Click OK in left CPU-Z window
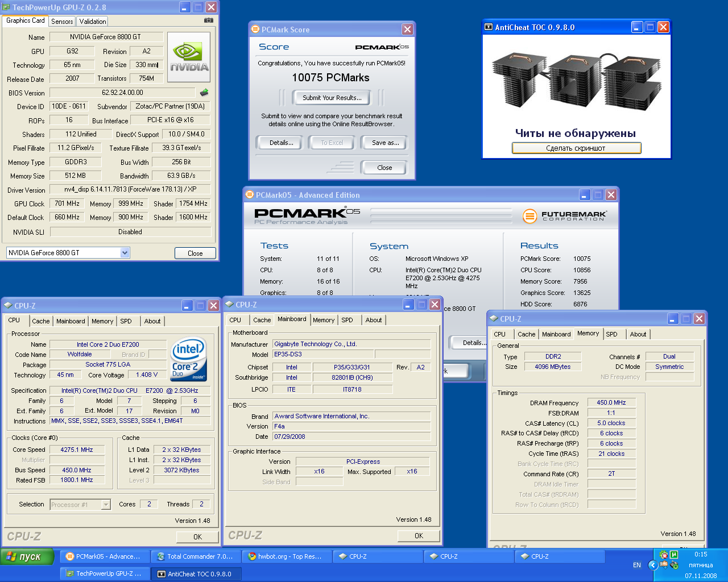The height and width of the screenshot is (582, 728). [x=197, y=537]
